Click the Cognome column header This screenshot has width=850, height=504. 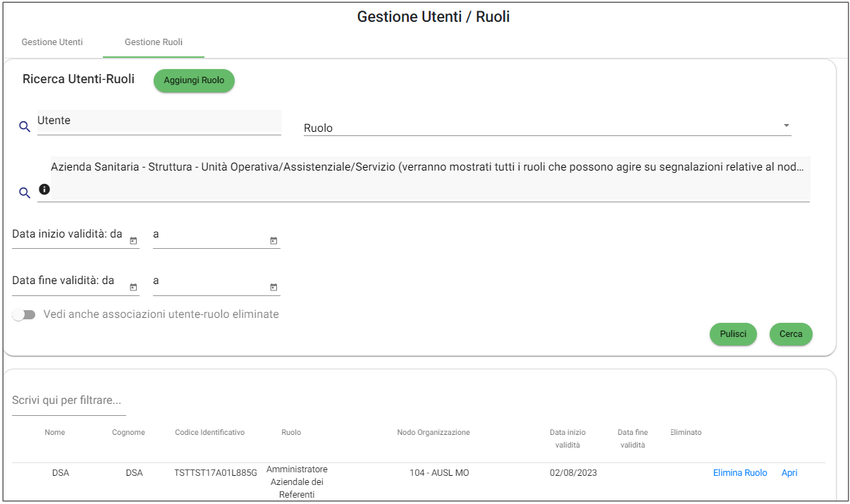pyautogui.click(x=128, y=433)
